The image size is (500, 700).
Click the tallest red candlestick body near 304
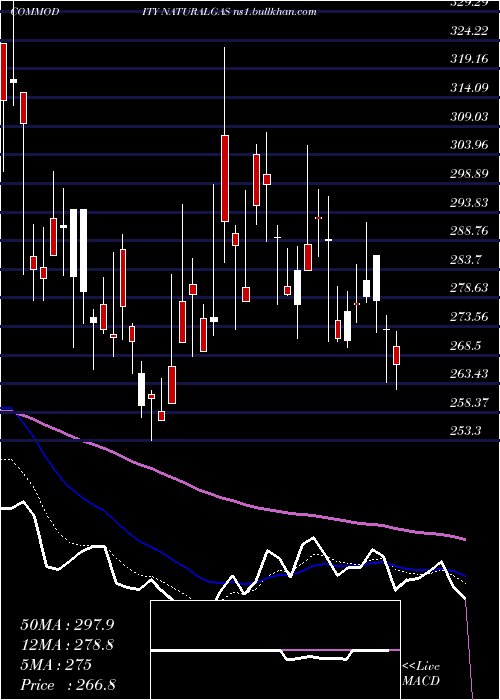click(225, 179)
